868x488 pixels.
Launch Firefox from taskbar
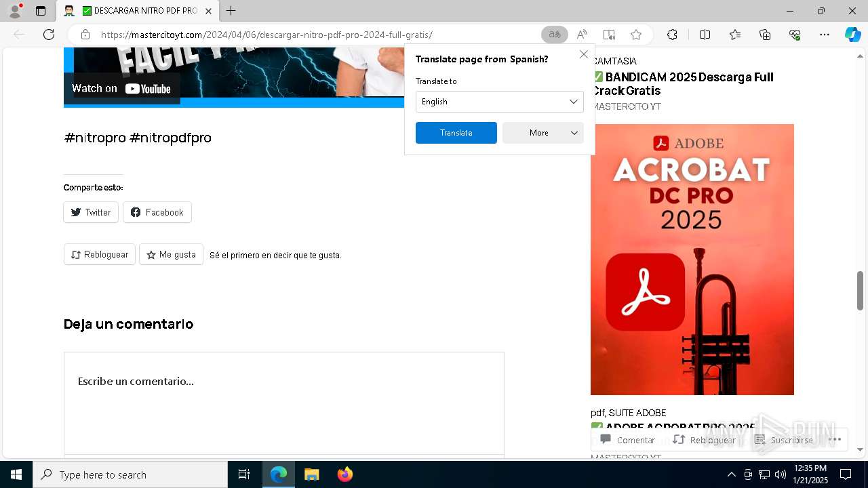(x=344, y=474)
